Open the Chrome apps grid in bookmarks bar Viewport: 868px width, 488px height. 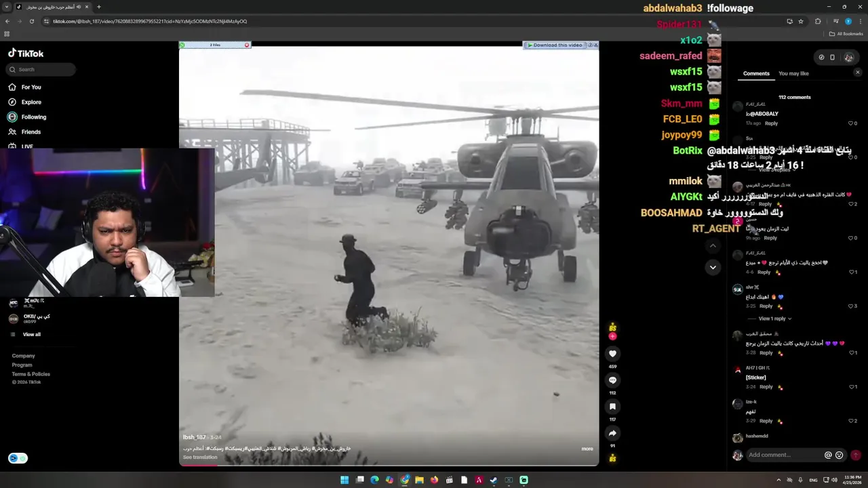click(x=7, y=34)
